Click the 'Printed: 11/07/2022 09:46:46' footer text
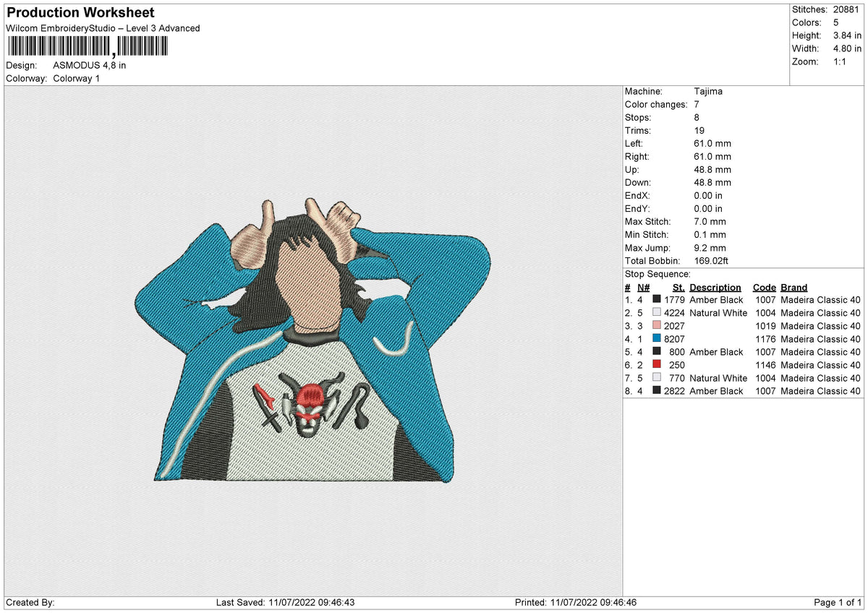This screenshot has height=613, width=868. point(575,603)
